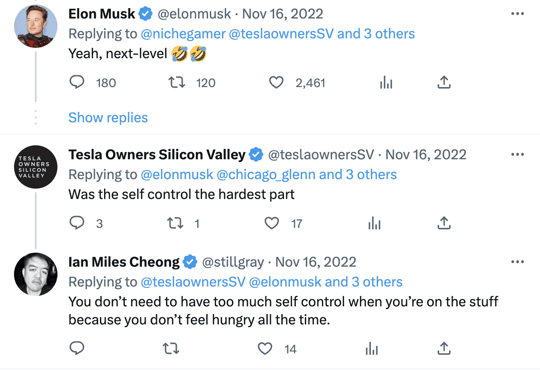Open more options on Tesla Owners tweet
The height and width of the screenshot is (370, 540).
click(x=517, y=154)
